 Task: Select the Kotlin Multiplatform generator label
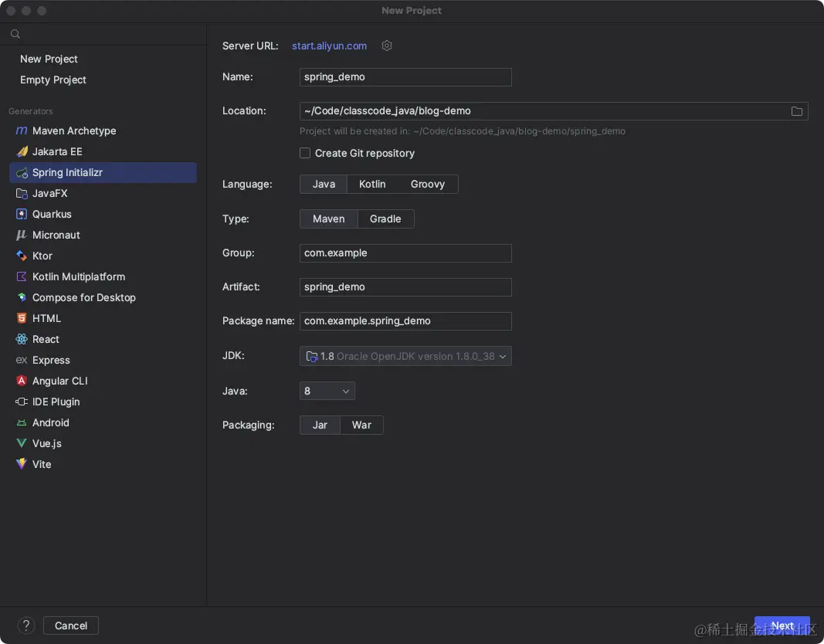pos(79,276)
